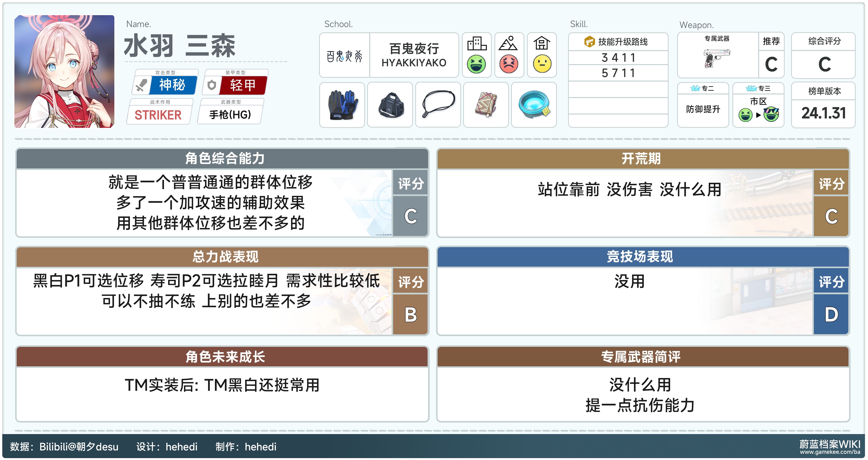Click the www.gamekee.com/ba wiki link
This screenshot has width=868, height=460.
(x=830, y=452)
